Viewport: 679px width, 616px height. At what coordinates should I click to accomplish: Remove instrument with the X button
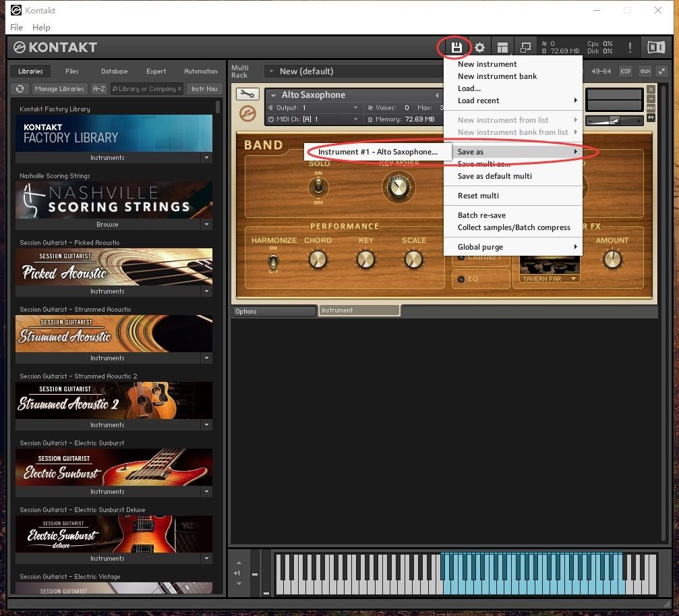651,89
